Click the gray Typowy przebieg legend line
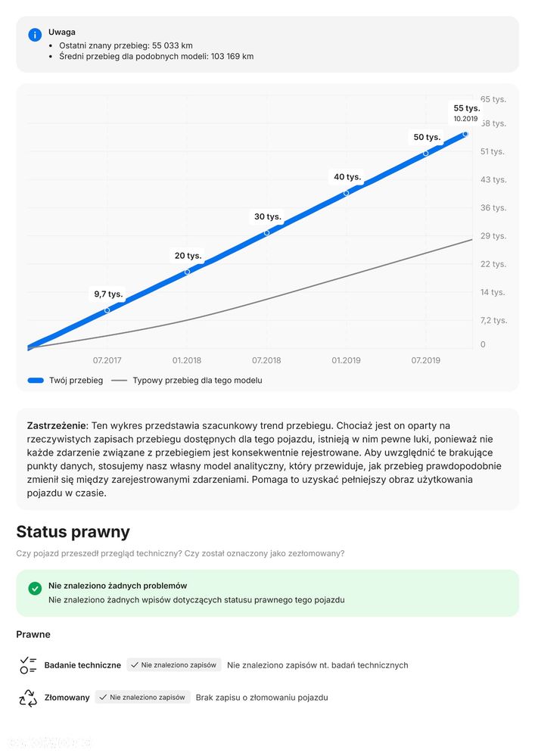 click(x=119, y=381)
